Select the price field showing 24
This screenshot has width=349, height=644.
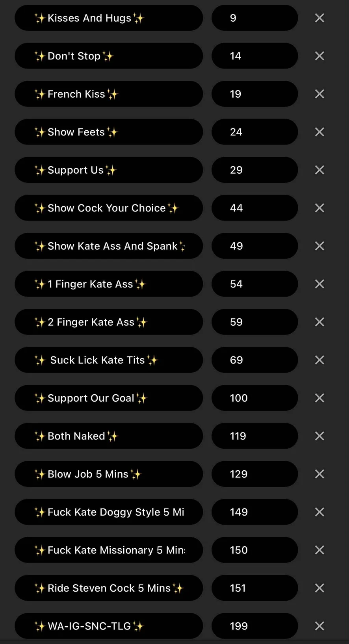pos(254,132)
